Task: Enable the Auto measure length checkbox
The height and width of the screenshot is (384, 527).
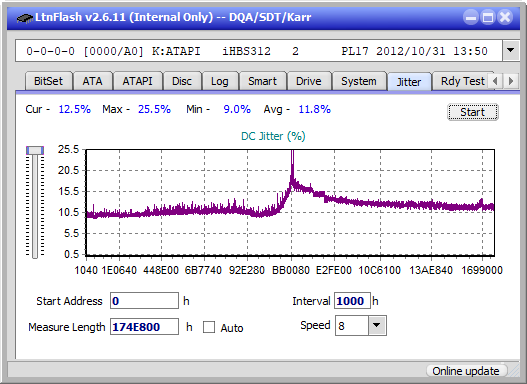Action: point(209,327)
